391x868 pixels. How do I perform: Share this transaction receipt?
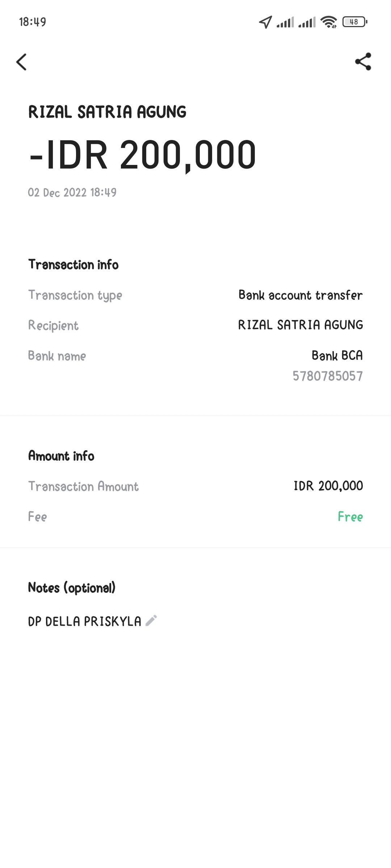tap(363, 61)
